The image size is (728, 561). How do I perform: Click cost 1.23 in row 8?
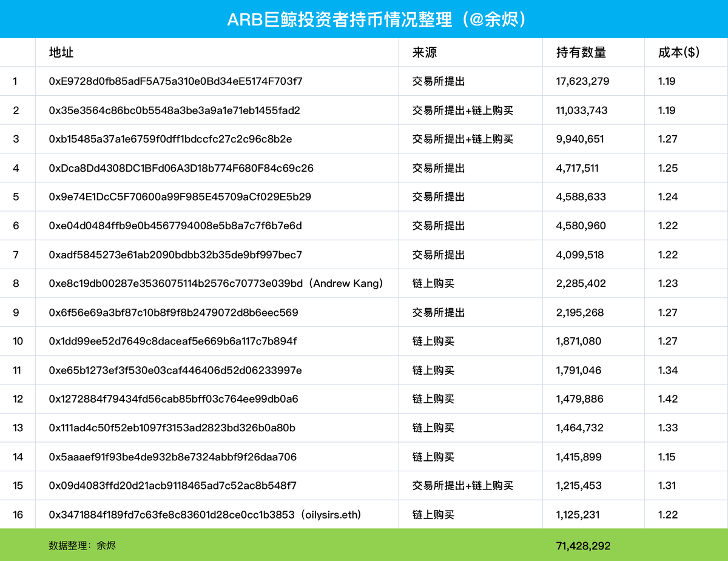coord(668,283)
